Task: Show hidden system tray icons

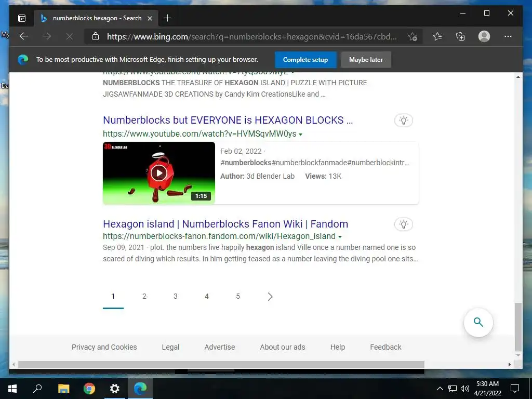Action: coord(440,389)
